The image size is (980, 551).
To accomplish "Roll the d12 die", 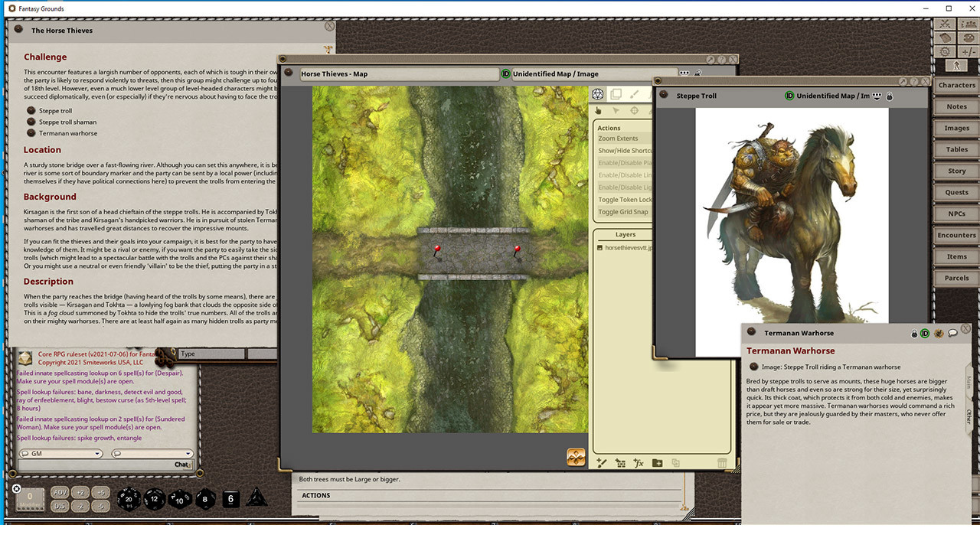I will coord(153,499).
